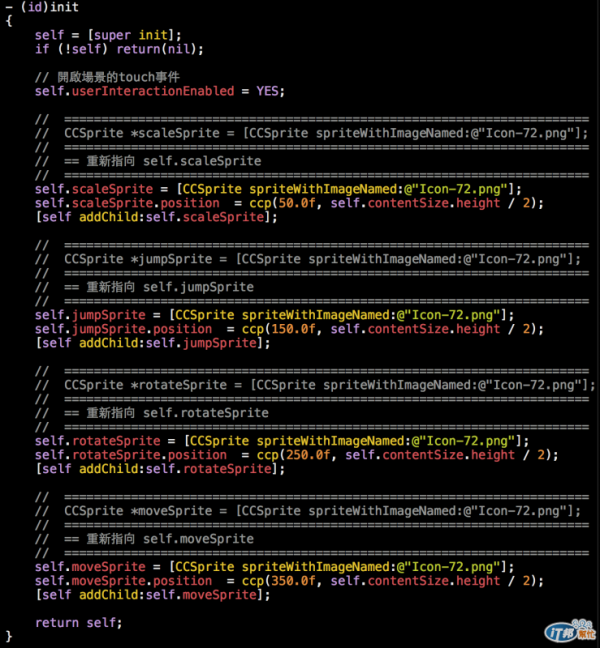The height and width of the screenshot is (648, 600).
Task: Click comment '== 重新指向 self.scaleSprite'
Action: point(148,161)
